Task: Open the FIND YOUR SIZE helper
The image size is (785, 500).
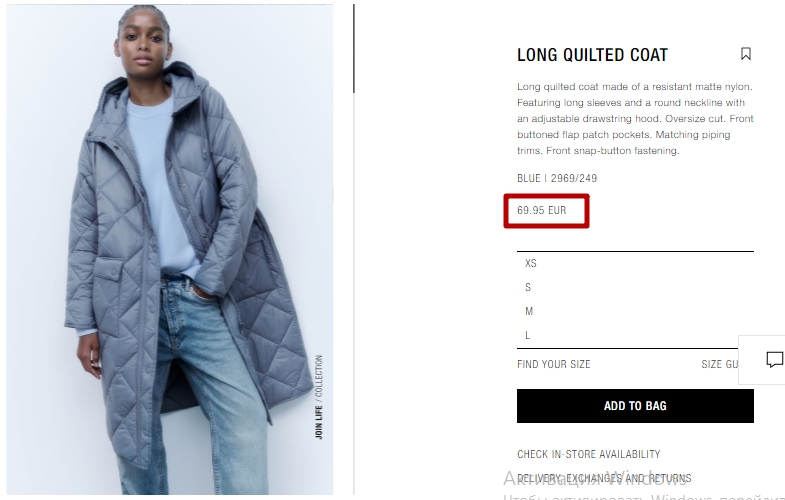Action: tap(554, 364)
